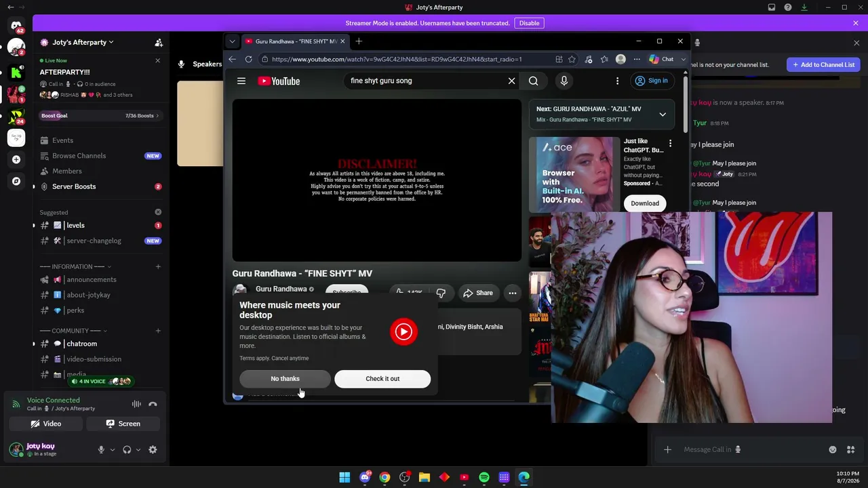Open the perks channel
Viewport: 868px width, 488px height.
tap(100, 310)
